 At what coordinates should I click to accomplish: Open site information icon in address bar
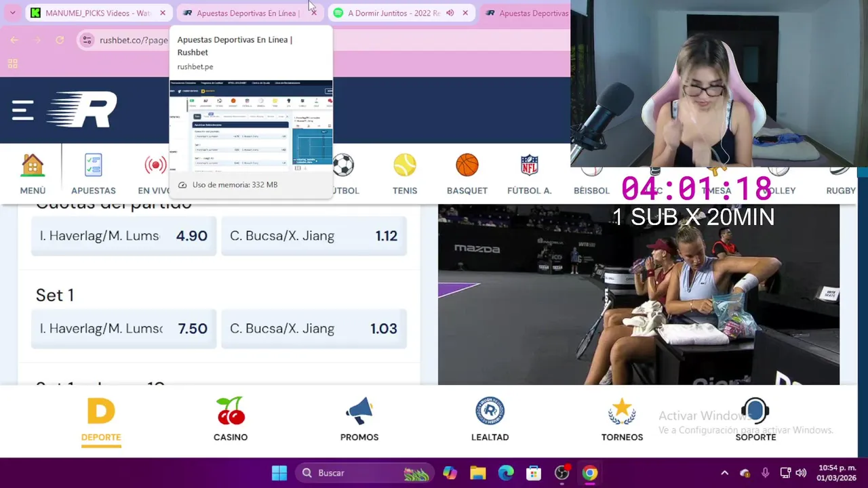(x=87, y=40)
